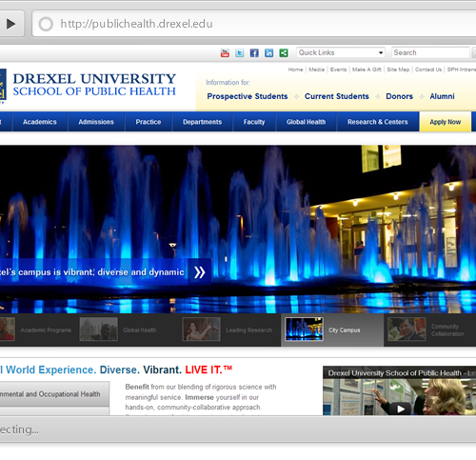Open the Research & Centers menu

click(x=378, y=122)
